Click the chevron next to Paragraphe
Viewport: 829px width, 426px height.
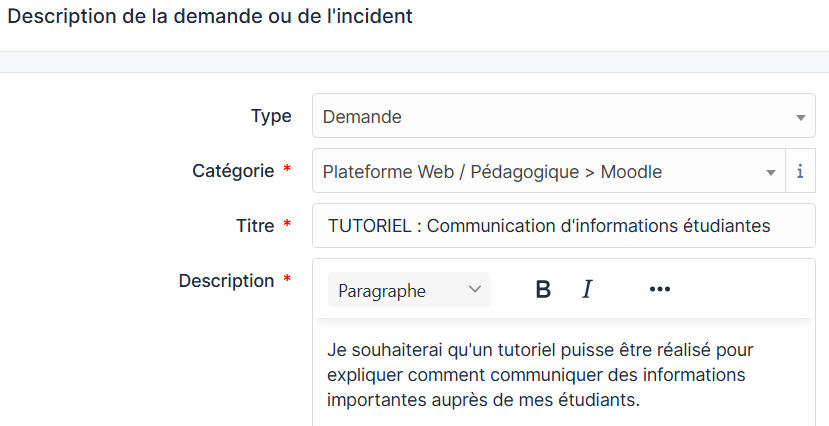click(x=475, y=289)
